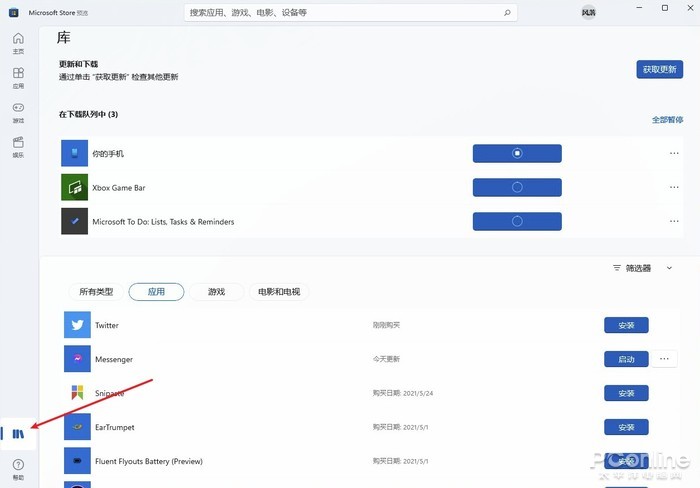Click the Your Phone app icon
700x488 pixels.
(x=75, y=153)
